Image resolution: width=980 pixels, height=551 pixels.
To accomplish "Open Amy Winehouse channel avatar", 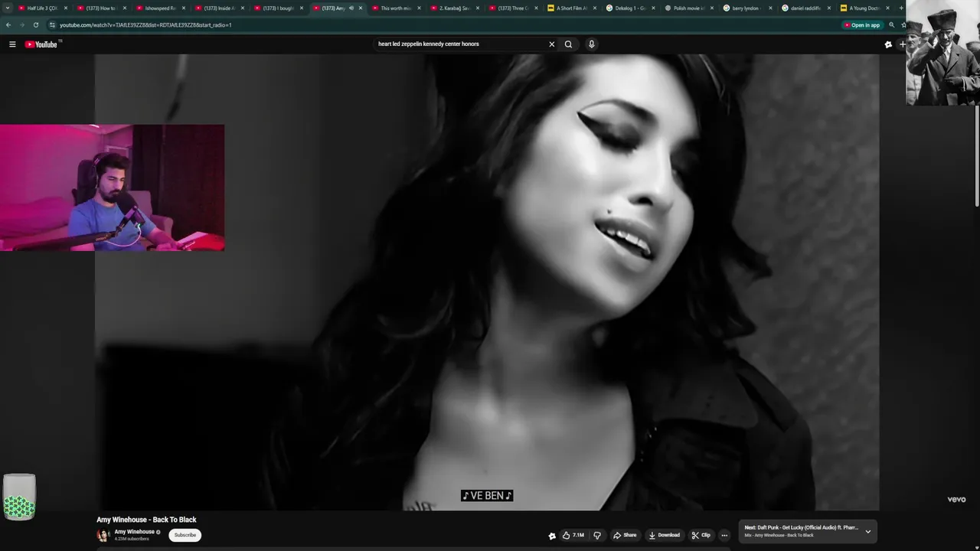I will (x=103, y=535).
